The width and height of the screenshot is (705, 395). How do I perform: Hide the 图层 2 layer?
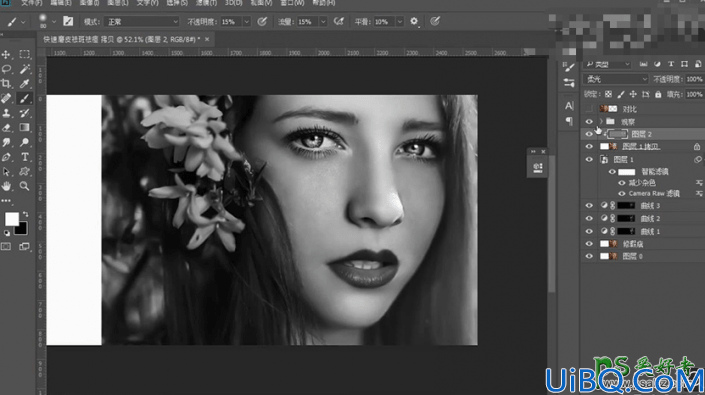(589, 134)
